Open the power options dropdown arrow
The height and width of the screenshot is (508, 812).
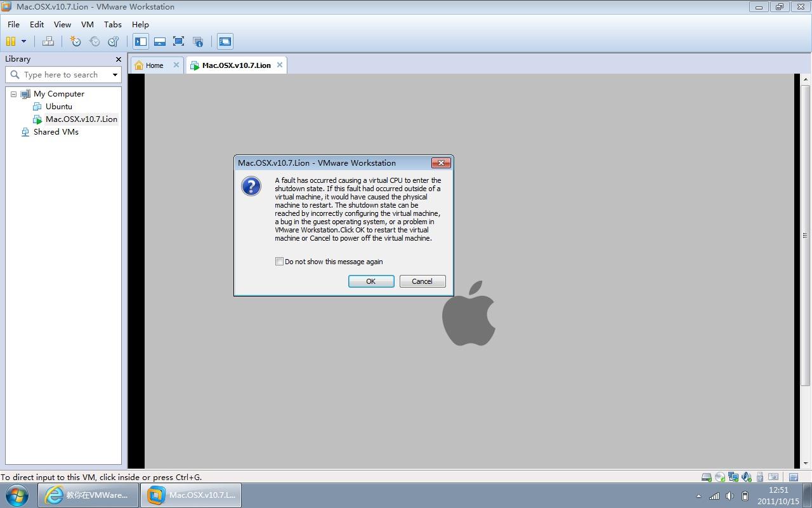tap(24, 41)
